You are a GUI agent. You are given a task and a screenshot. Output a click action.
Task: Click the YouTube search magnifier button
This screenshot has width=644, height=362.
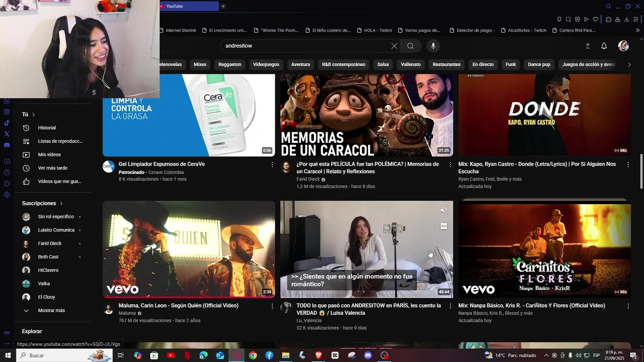411,46
